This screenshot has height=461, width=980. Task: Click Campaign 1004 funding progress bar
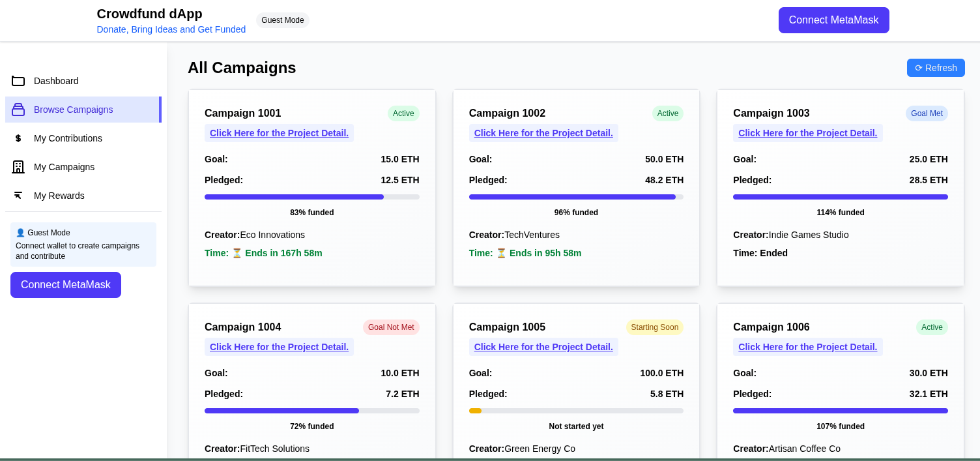coord(312,411)
